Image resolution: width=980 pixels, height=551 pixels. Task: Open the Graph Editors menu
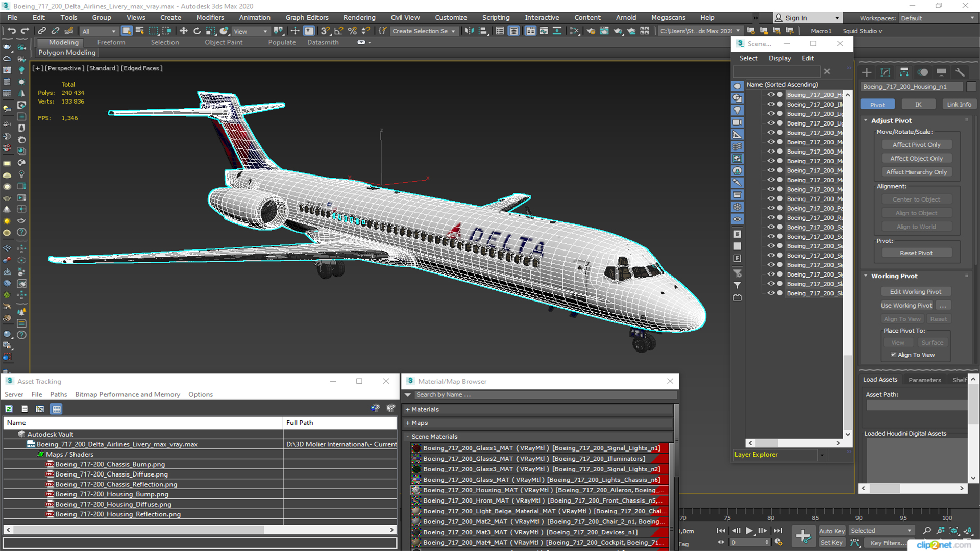pos(307,17)
